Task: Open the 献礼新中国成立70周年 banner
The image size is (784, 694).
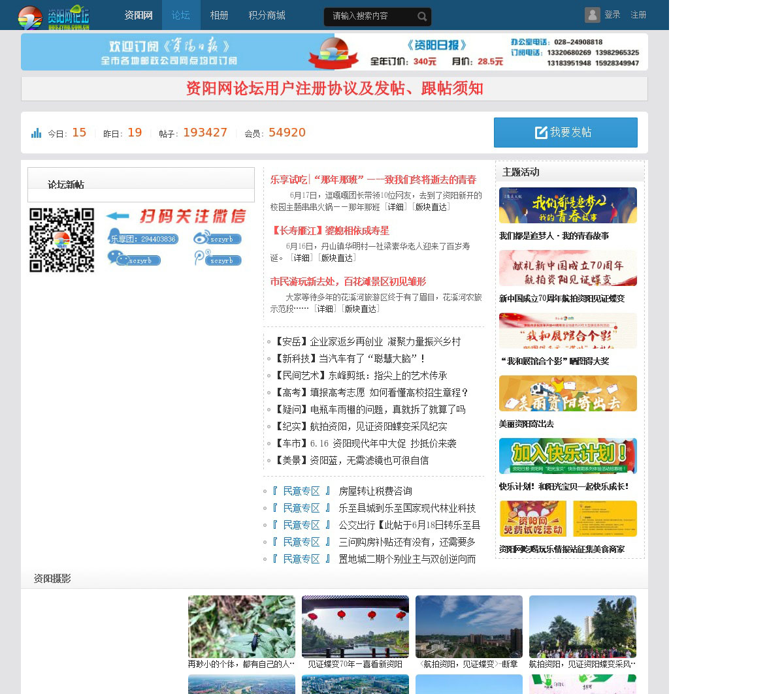Action: click(568, 268)
